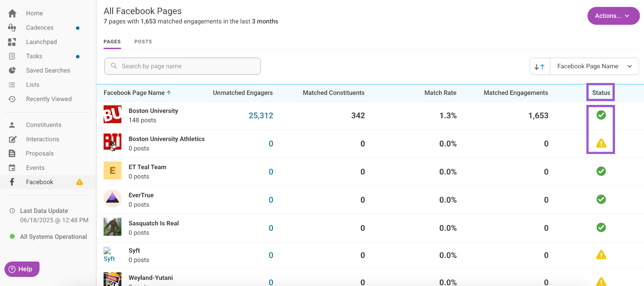Switch to the Pages tab
The image size is (644, 286).
[112, 42]
